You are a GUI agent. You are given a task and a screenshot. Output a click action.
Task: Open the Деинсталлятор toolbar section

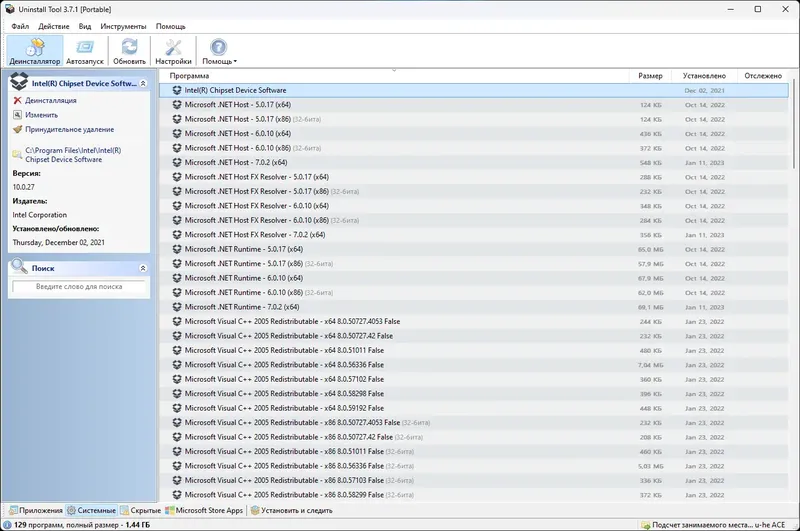[x=35, y=51]
